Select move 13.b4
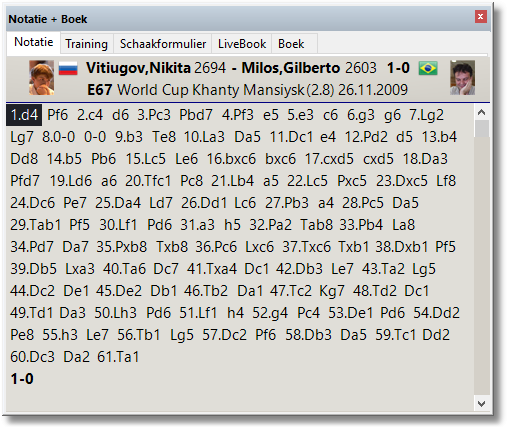The height and width of the screenshot is (430, 508). [x=439, y=137]
